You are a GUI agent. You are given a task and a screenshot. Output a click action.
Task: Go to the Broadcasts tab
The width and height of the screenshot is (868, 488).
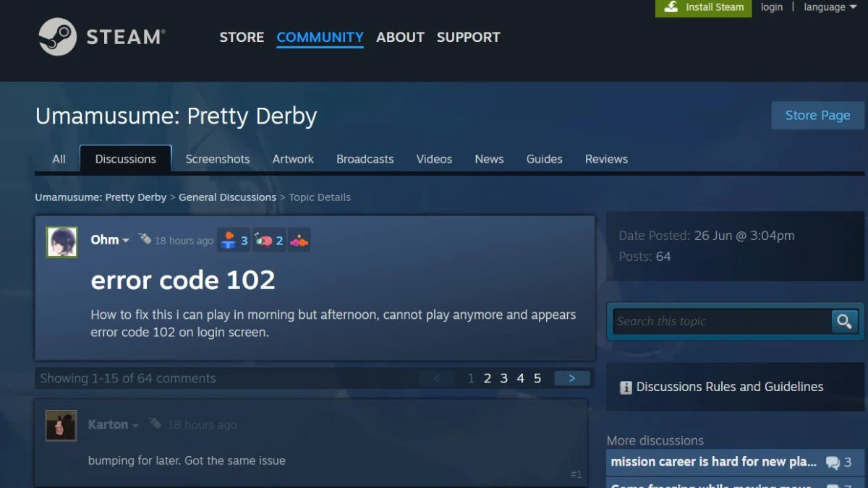(365, 159)
